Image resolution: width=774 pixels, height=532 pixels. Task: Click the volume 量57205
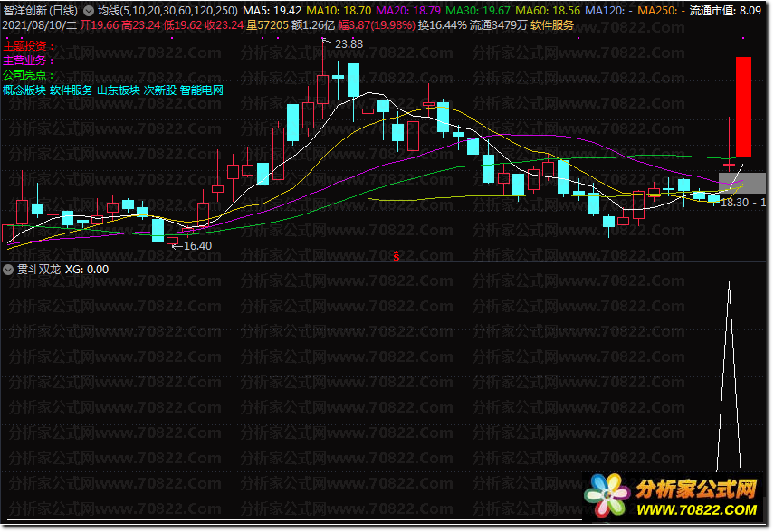click(268, 25)
